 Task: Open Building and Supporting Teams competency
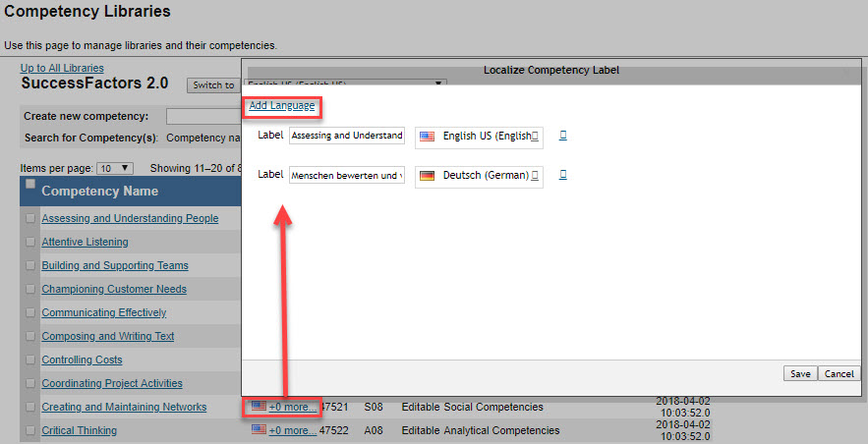click(115, 265)
